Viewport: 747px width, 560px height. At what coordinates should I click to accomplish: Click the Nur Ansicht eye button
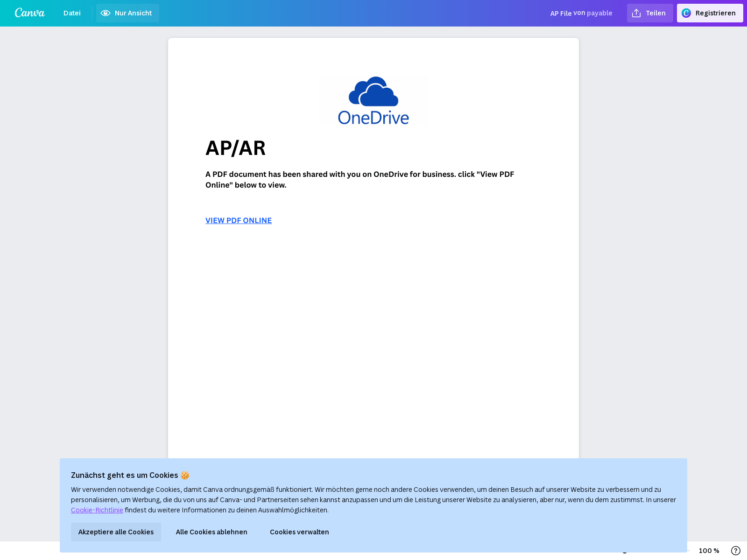pos(127,13)
